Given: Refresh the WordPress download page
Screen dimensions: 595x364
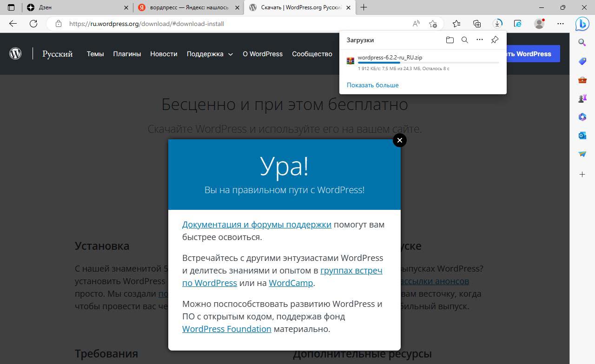Looking at the screenshot, I should coord(33,24).
